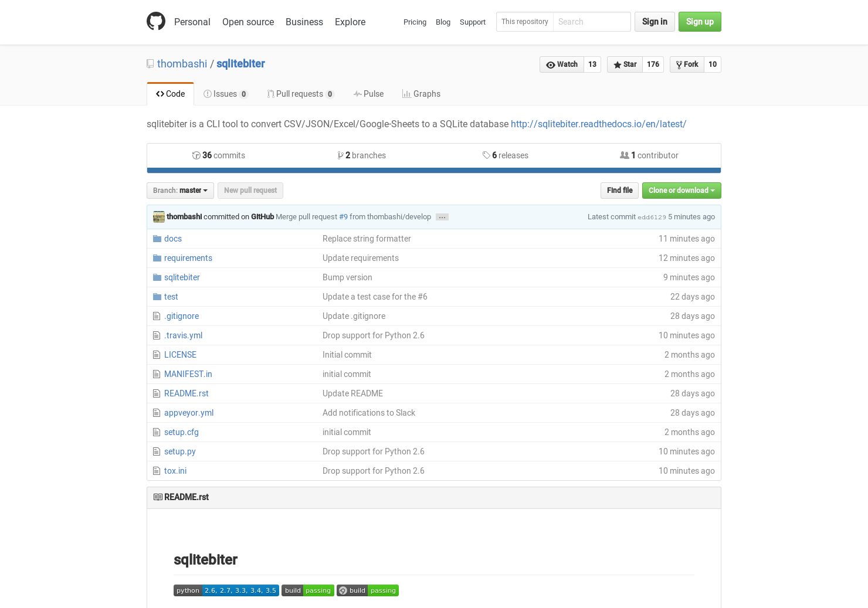Switch to the Pull requests tab
This screenshot has height=608, width=868.
click(x=301, y=94)
